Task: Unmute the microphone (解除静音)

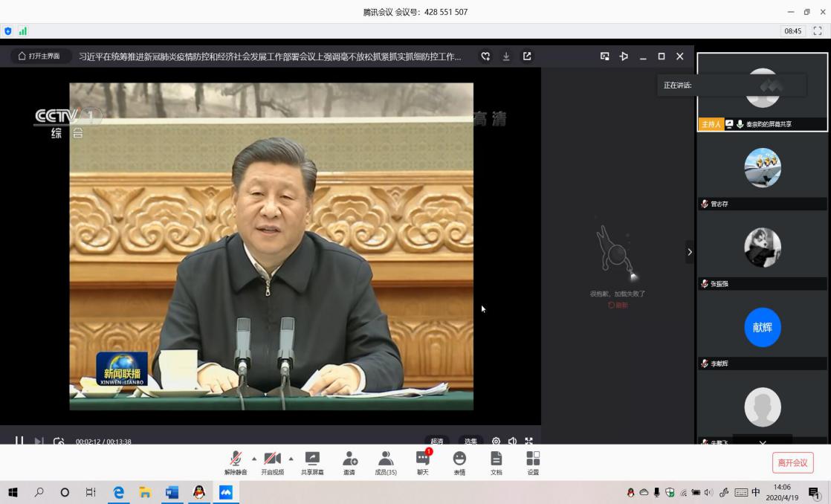Action: (x=236, y=461)
